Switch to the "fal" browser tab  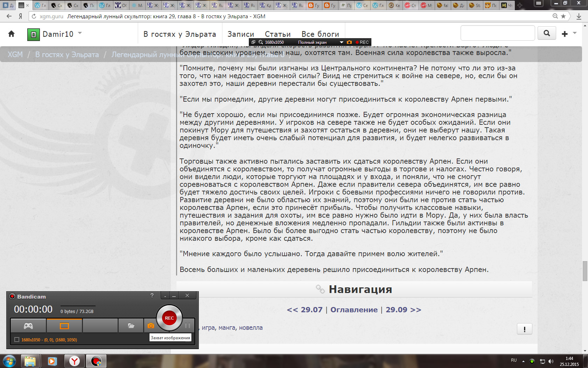tap(443, 5)
